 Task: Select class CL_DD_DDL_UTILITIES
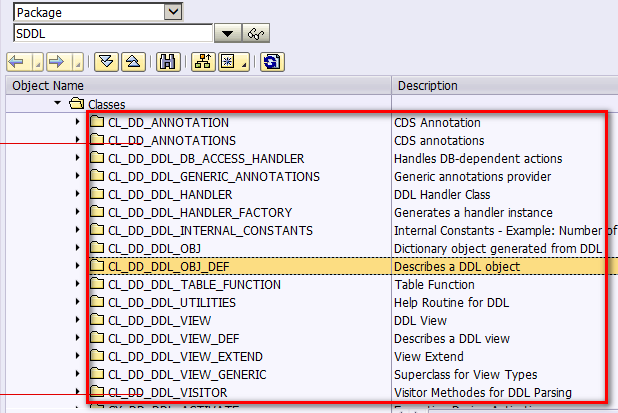[172, 303]
